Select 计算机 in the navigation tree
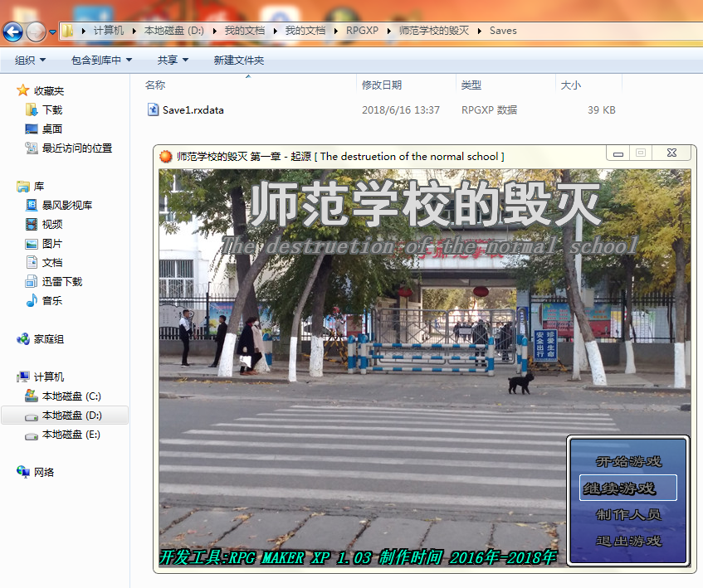This screenshot has width=703, height=588. coord(49,377)
